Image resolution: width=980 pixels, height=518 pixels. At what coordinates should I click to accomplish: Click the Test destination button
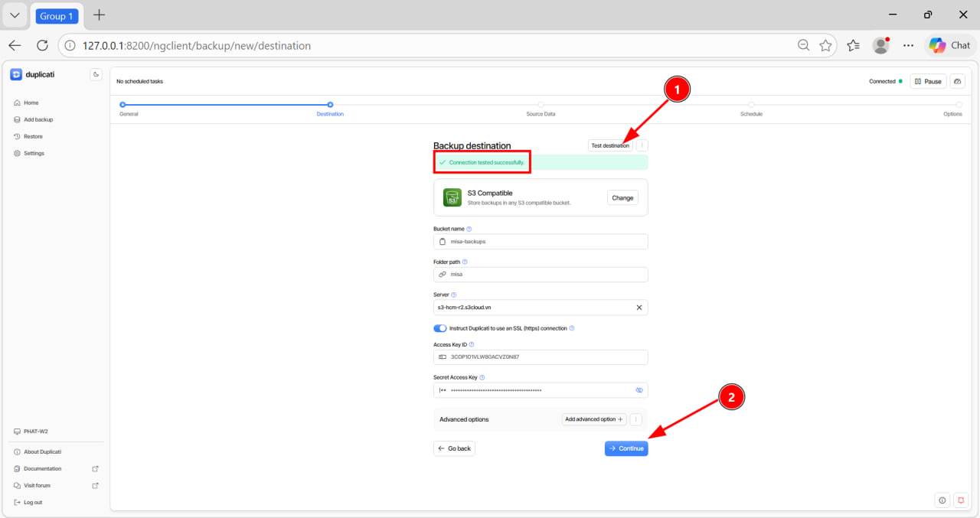click(x=610, y=145)
